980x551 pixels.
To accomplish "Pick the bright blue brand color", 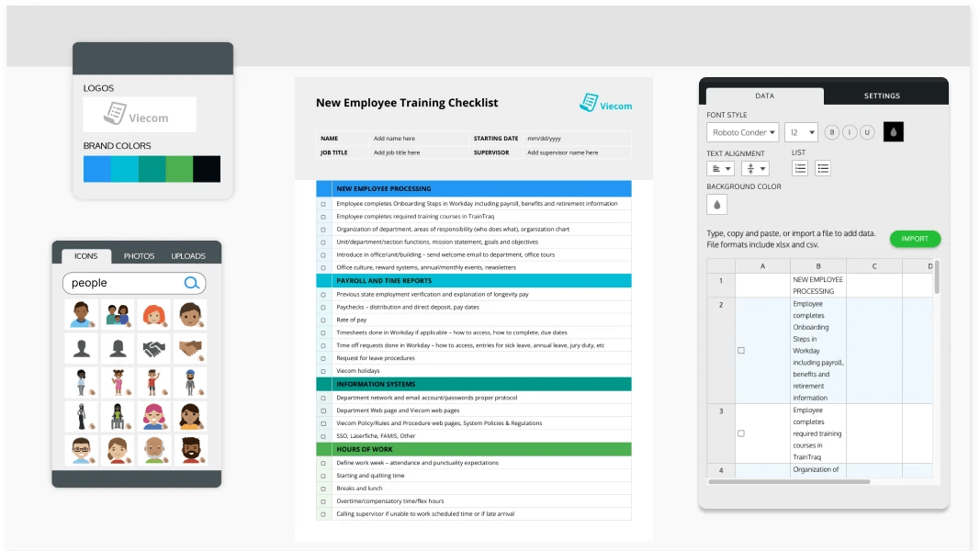I will tap(96, 169).
